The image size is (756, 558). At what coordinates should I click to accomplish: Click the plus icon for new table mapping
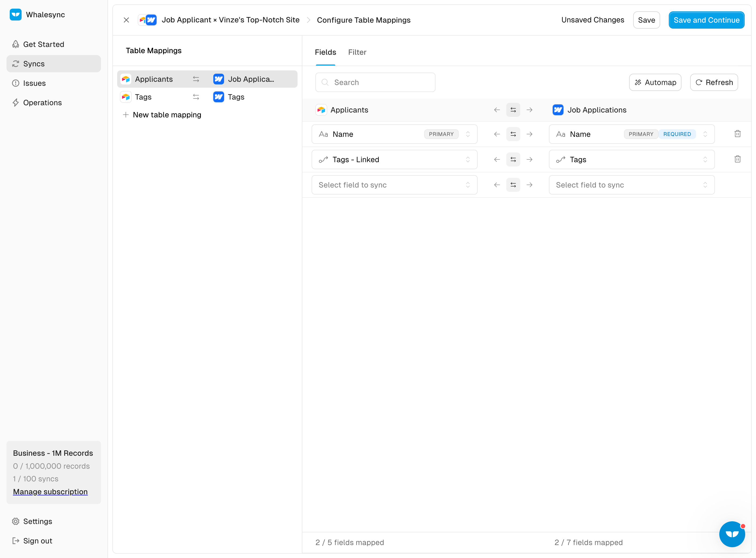(x=126, y=115)
